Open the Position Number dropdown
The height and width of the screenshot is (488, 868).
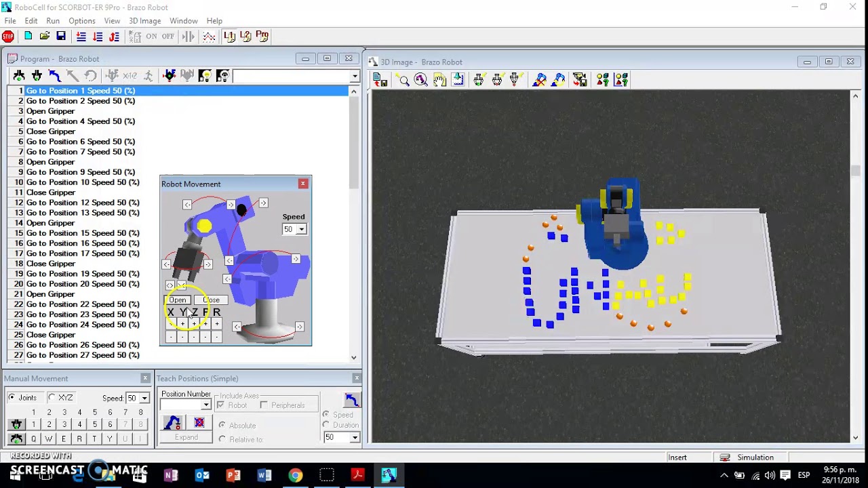point(205,405)
